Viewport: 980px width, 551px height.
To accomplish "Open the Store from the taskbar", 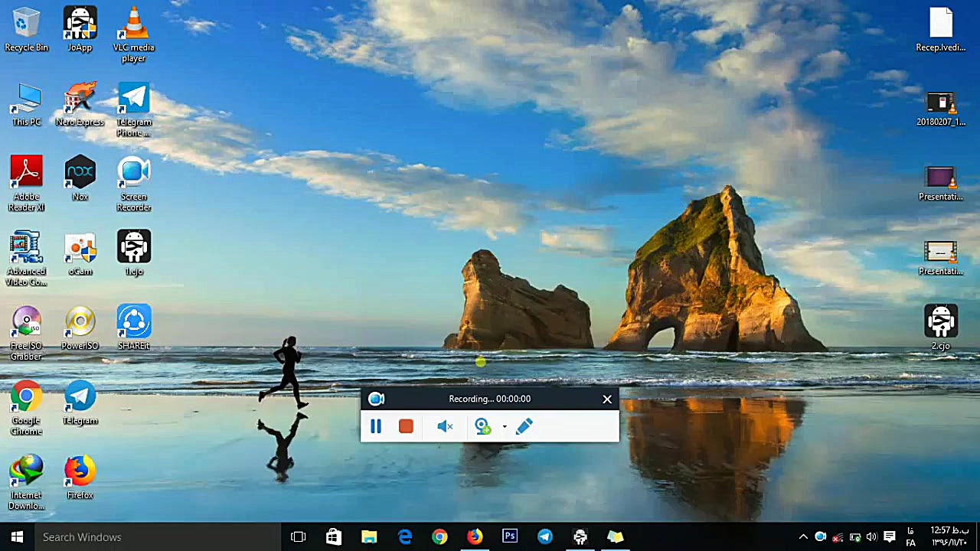I will pyautogui.click(x=334, y=537).
